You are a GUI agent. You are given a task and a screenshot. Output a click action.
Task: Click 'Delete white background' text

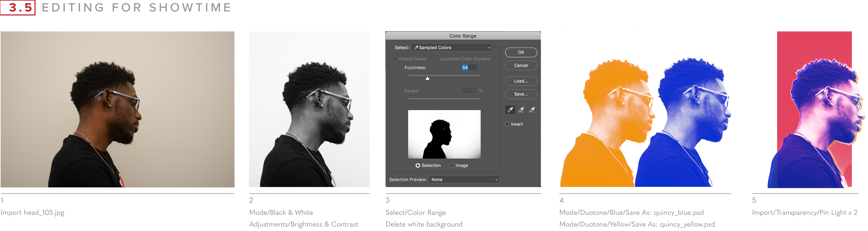424,224
